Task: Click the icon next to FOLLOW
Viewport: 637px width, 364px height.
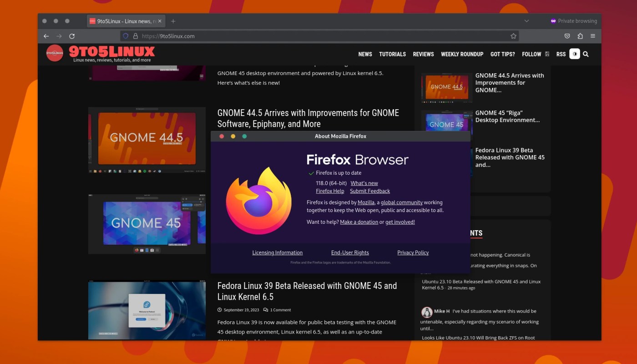Action: [x=547, y=54]
